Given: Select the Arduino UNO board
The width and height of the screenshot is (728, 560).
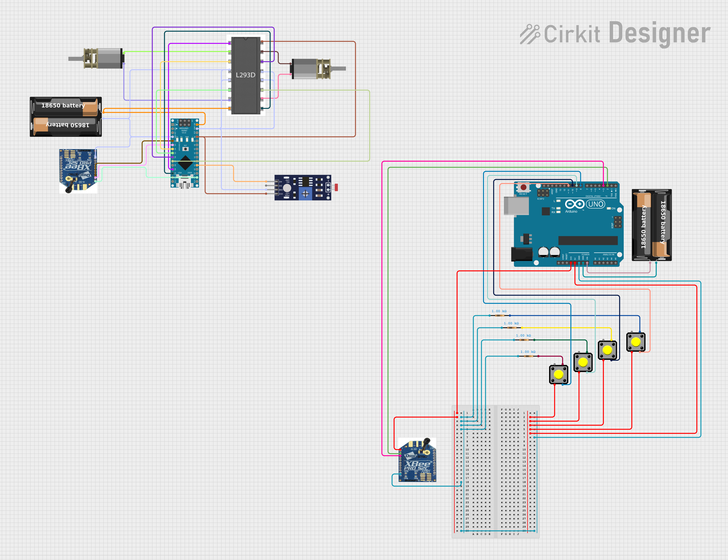Looking at the screenshot, I should coord(564,224).
